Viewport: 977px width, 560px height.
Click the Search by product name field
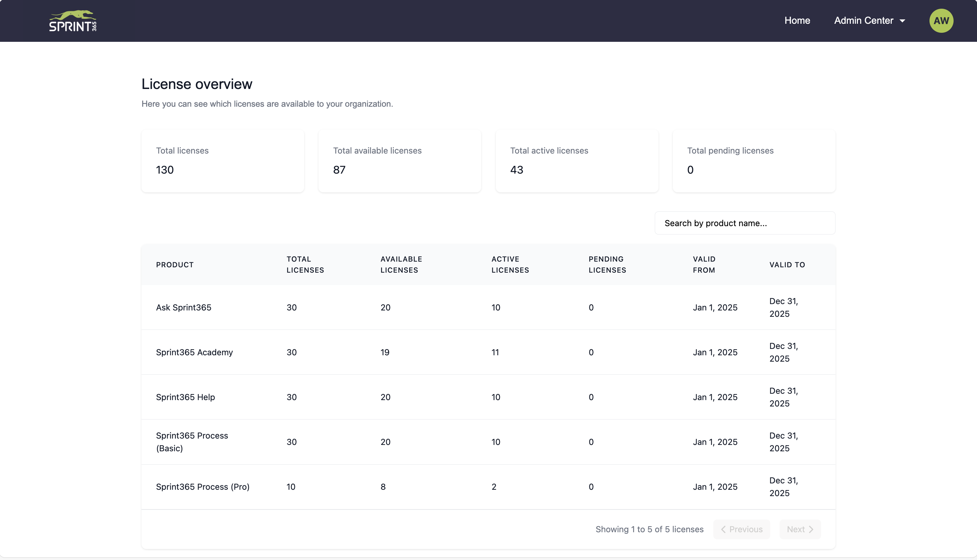pyautogui.click(x=745, y=223)
